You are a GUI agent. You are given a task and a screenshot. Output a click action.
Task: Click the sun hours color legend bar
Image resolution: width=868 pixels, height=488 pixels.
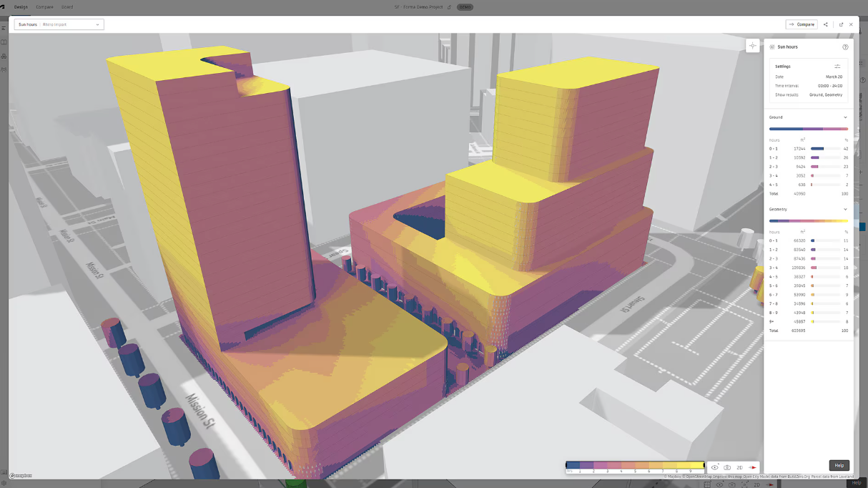pyautogui.click(x=635, y=465)
